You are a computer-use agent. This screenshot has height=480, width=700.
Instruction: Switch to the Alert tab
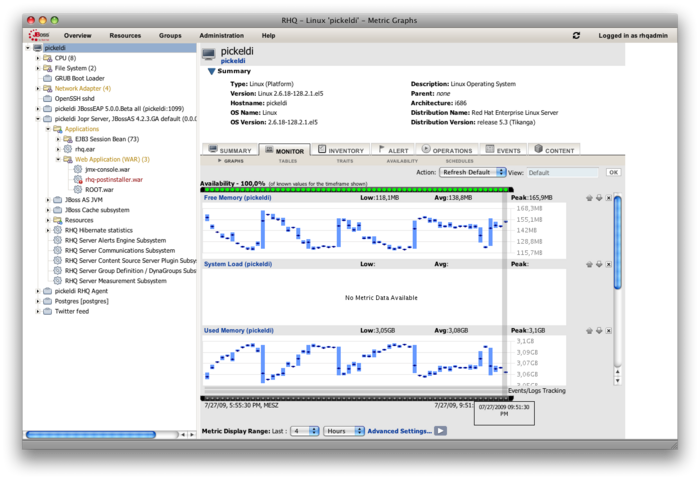[x=393, y=150]
